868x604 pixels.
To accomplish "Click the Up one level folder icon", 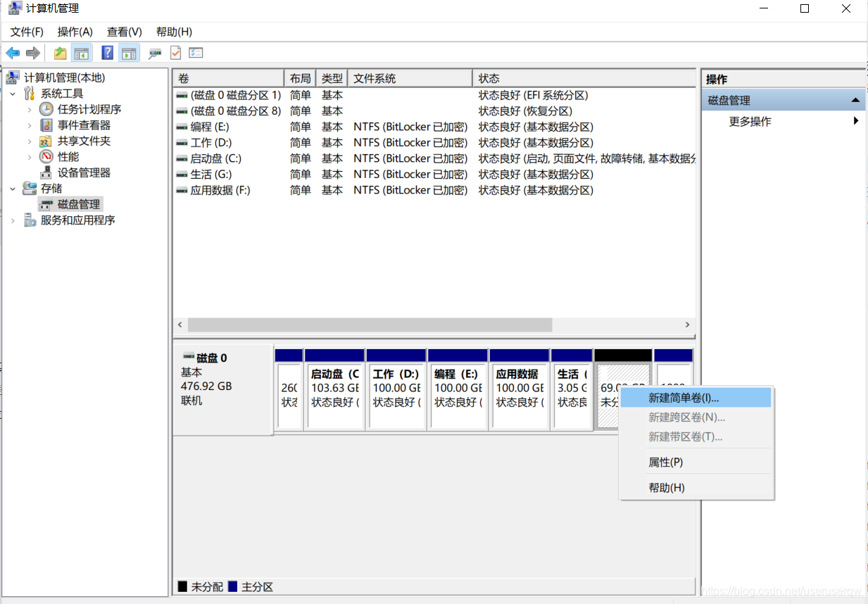I will pyautogui.click(x=61, y=53).
